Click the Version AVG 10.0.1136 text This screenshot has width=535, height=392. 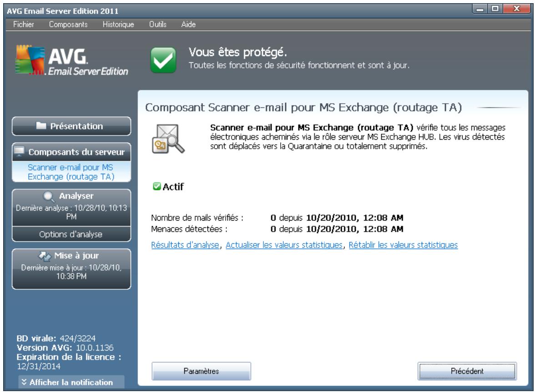65,347
